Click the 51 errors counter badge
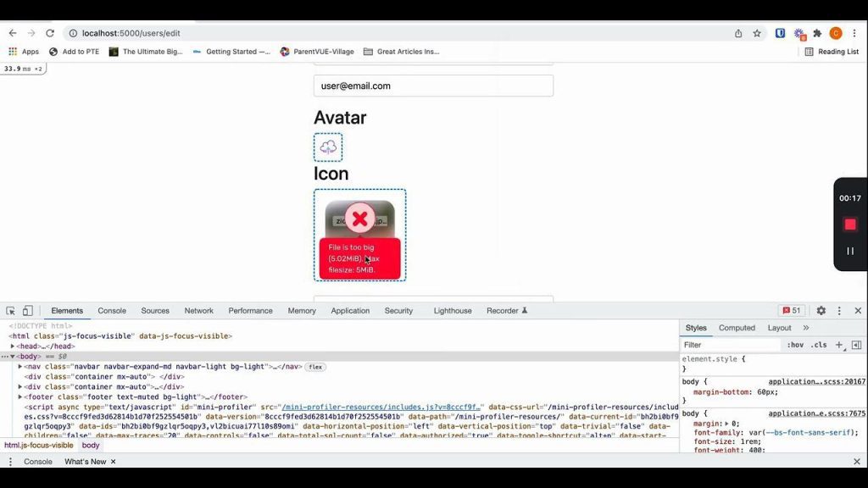868x488 pixels. coord(792,311)
